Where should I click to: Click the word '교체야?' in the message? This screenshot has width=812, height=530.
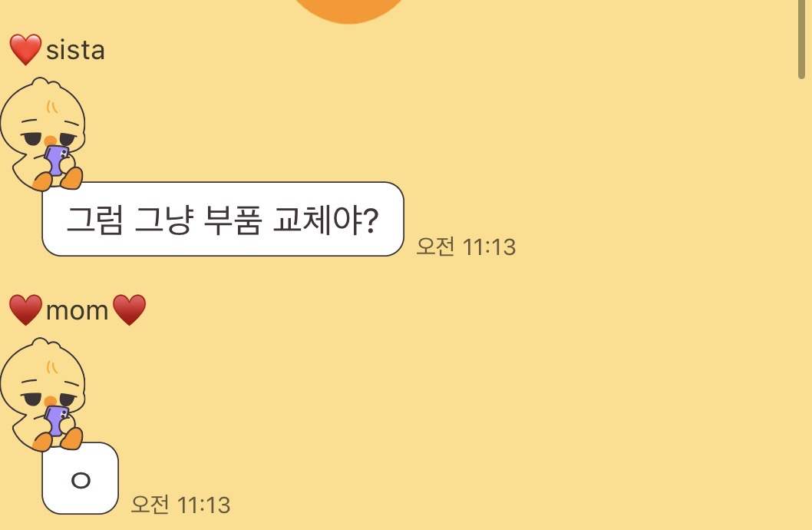coord(326,220)
